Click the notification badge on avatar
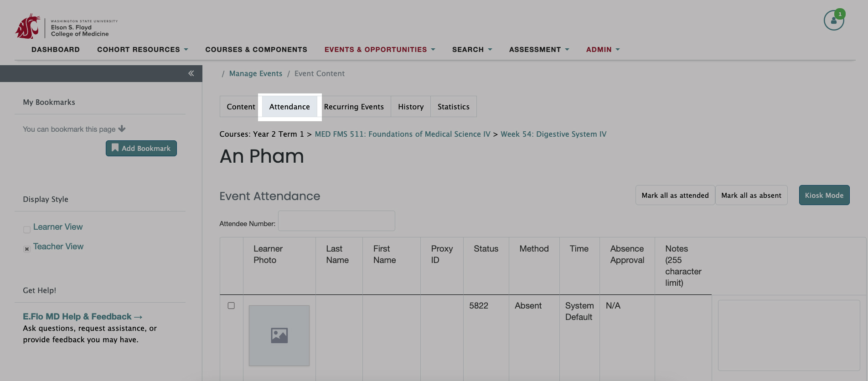The image size is (868, 381). point(840,14)
